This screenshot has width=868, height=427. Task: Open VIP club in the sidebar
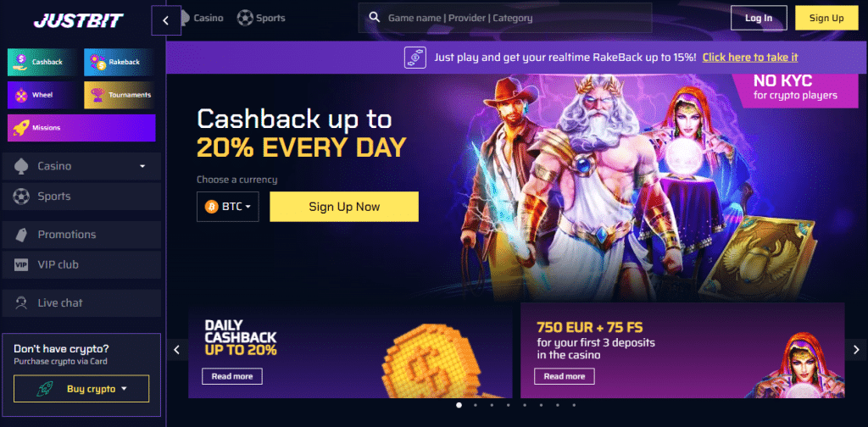point(81,265)
